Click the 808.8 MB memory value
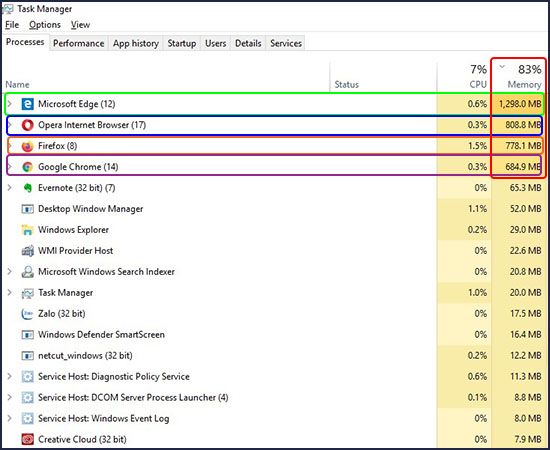 (x=523, y=125)
